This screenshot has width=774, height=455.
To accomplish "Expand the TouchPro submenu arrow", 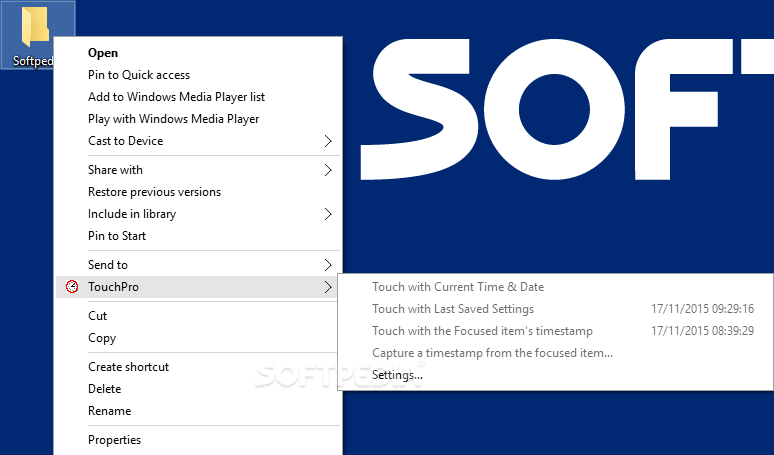I will click(328, 287).
